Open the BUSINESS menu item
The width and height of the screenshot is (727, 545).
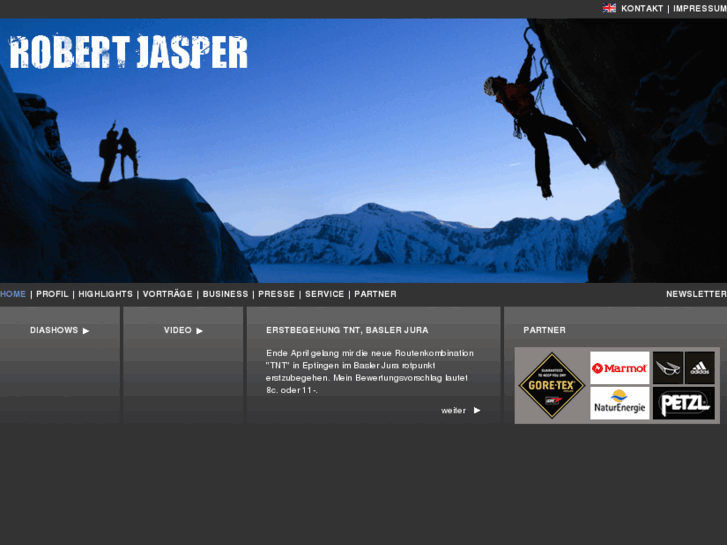[x=225, y=294]
